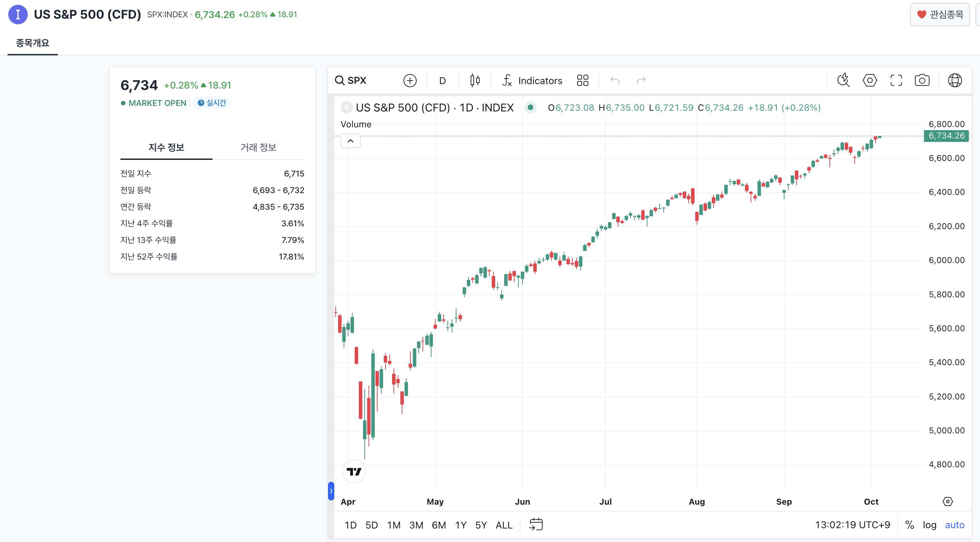The width and height of the screenshot is (980, 542).
Task: Click the SPX symbol search field
Action: (x=356, y=80)
